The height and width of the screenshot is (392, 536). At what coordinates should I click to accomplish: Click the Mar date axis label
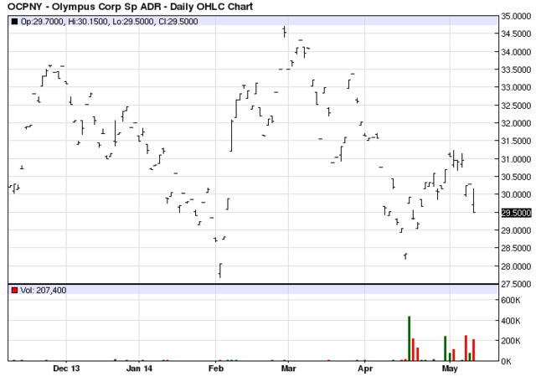click(288, 369)
